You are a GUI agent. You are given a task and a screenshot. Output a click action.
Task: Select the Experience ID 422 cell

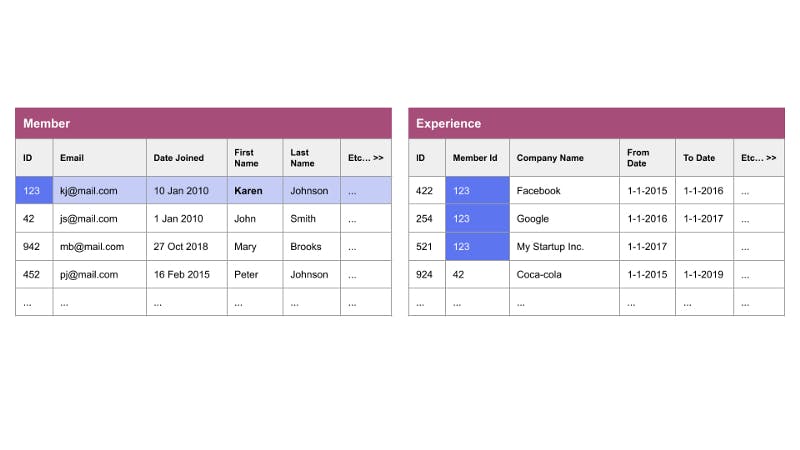(x=427, y=191)
